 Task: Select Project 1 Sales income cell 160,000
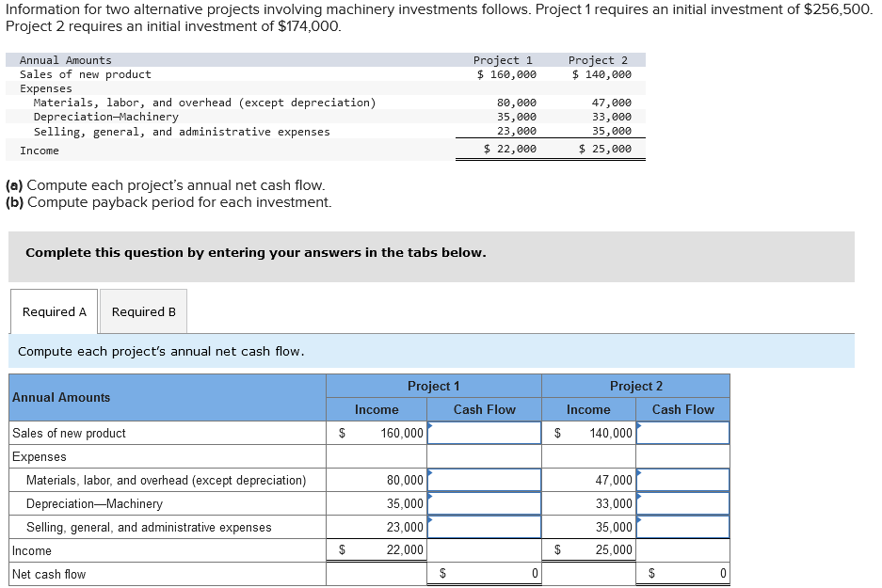pos(377,433)
